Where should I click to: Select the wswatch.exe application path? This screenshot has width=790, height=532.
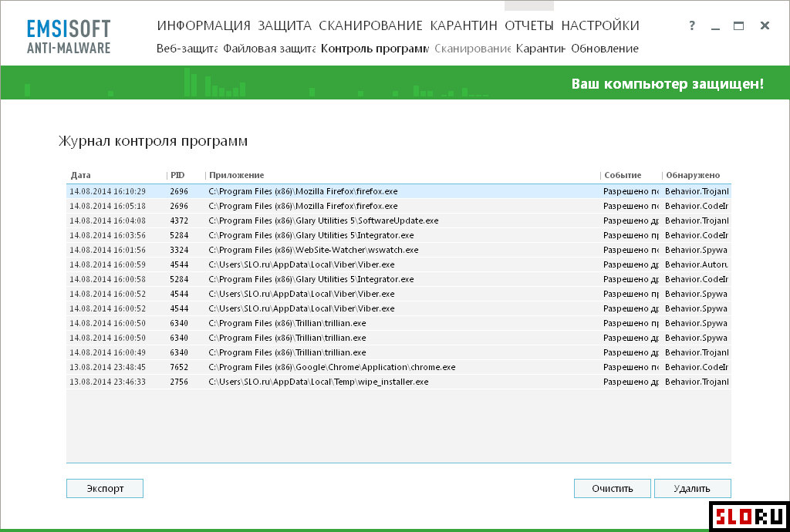(313, 250)
